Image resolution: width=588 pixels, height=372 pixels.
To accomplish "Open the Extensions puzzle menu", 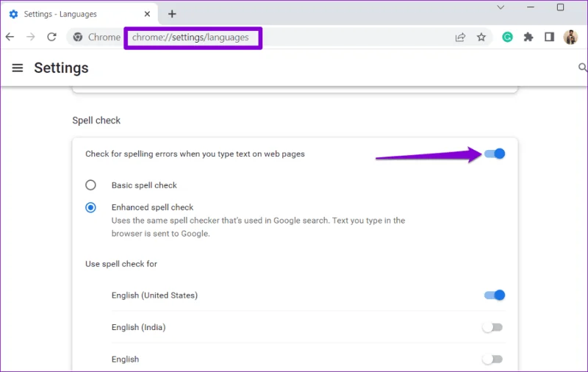I will 528,37.
